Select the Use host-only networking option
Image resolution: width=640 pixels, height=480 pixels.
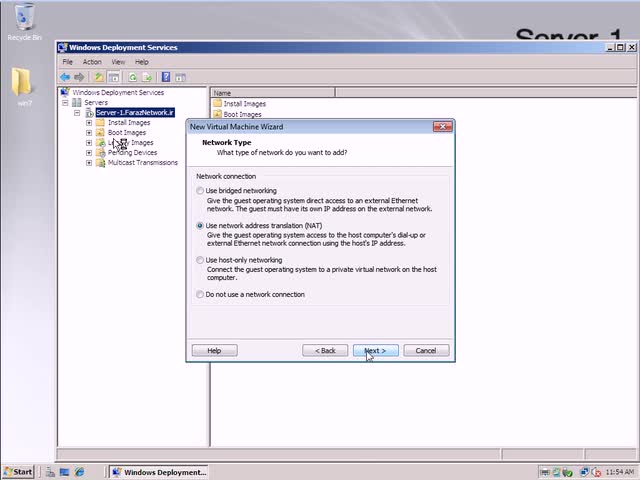[200, 260]
